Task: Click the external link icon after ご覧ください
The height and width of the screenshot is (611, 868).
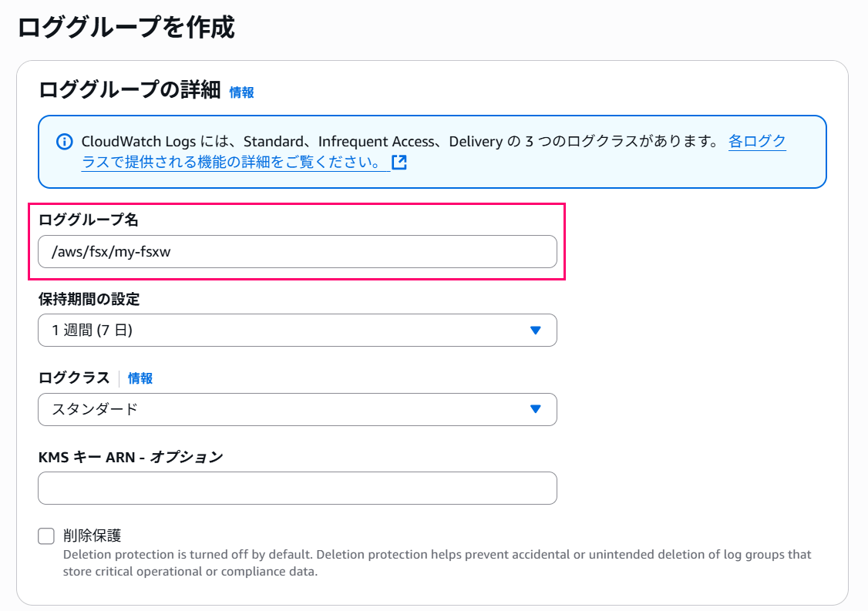Action: point(399,162)
